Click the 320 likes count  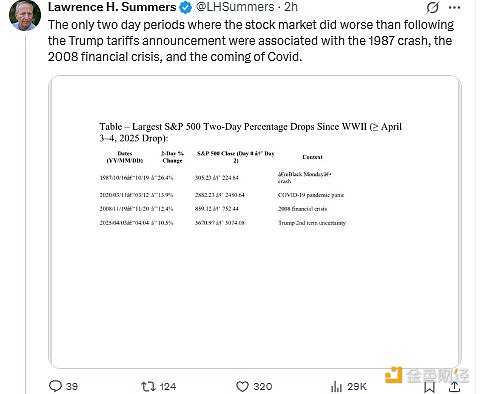tap(263, 386)
